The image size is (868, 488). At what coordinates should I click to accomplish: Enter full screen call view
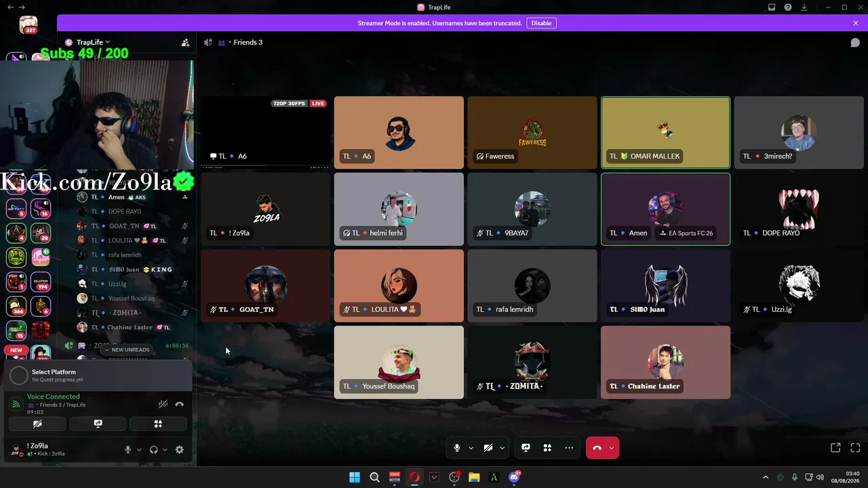(855, 448)
